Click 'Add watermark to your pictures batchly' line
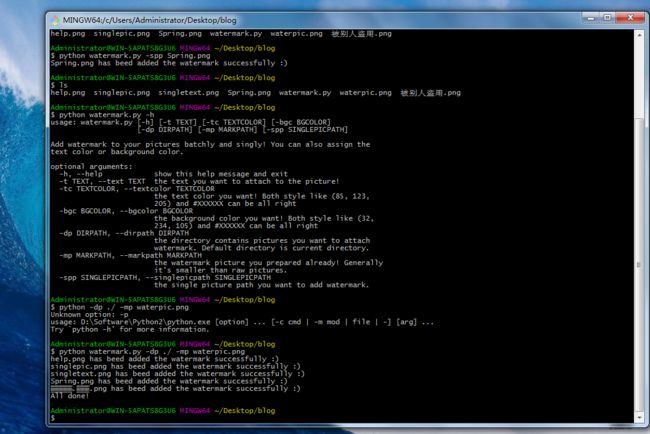650x434 pixels. click(210, 144)
